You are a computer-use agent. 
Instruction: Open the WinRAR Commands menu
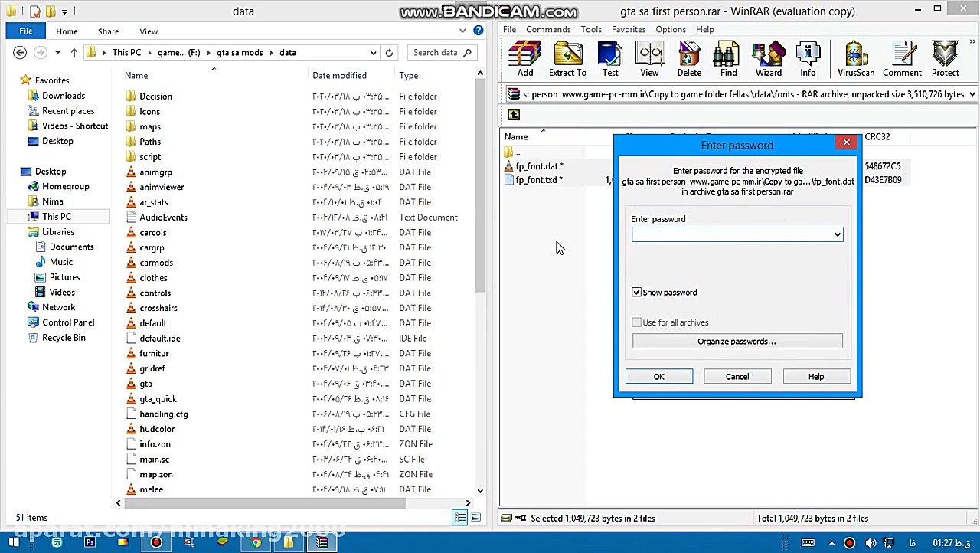(548, 29)
